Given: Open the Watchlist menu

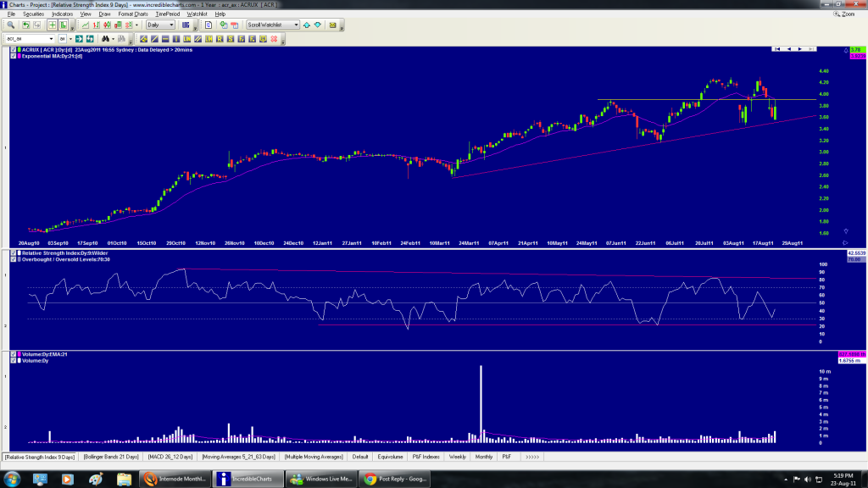Looking at the screenshot, I should (x=197, y=14).
